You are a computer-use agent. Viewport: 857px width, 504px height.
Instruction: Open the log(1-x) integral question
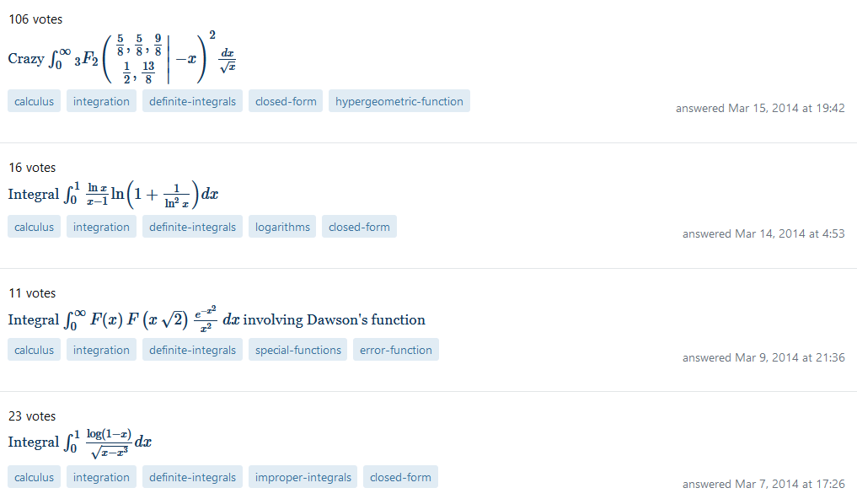coord(80,442)
